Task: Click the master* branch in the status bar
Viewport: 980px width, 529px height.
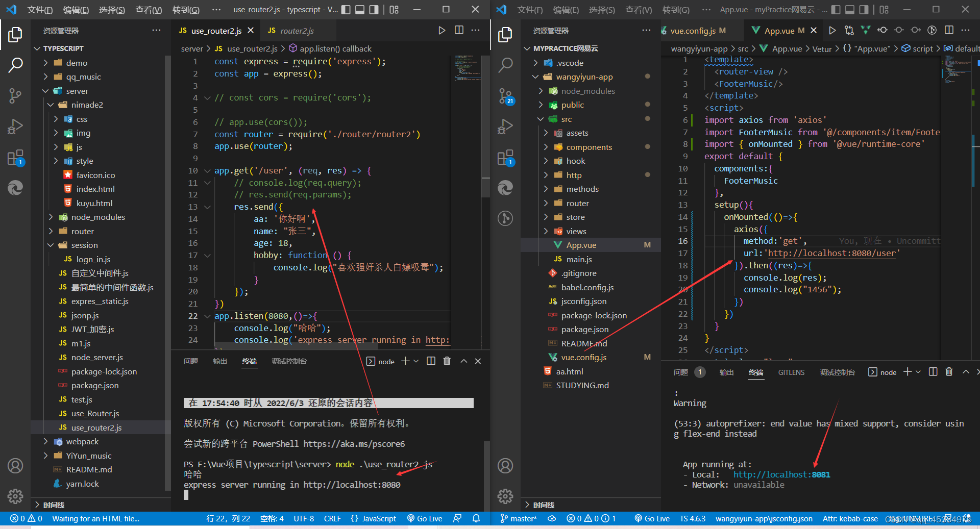Action: pos(519,518)
